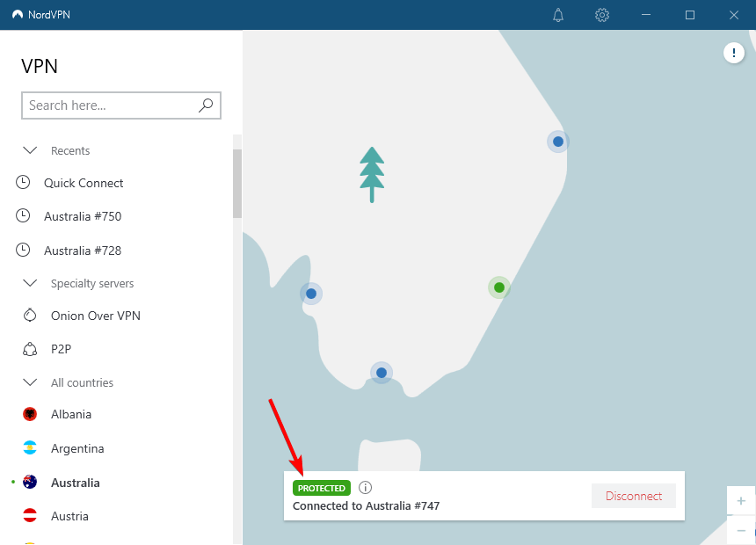
Task: Collapse the Specialty servers section
Action: coord(30,283)
